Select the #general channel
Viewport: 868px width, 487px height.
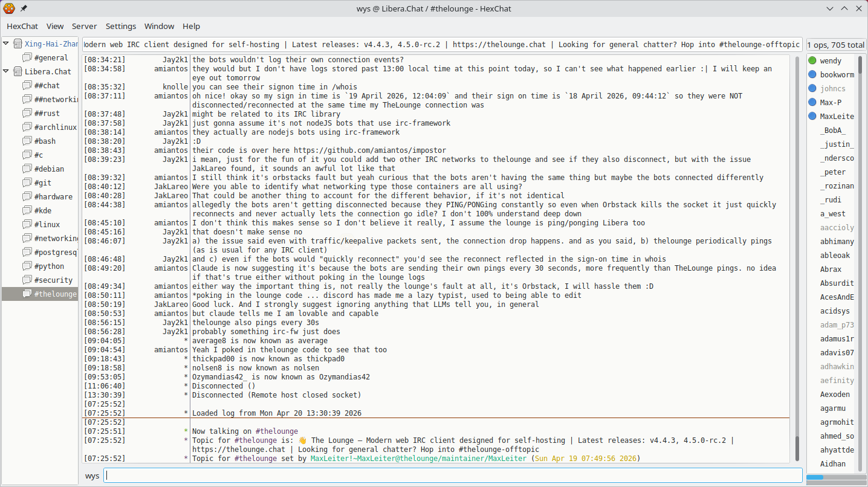tap(51, 58)
